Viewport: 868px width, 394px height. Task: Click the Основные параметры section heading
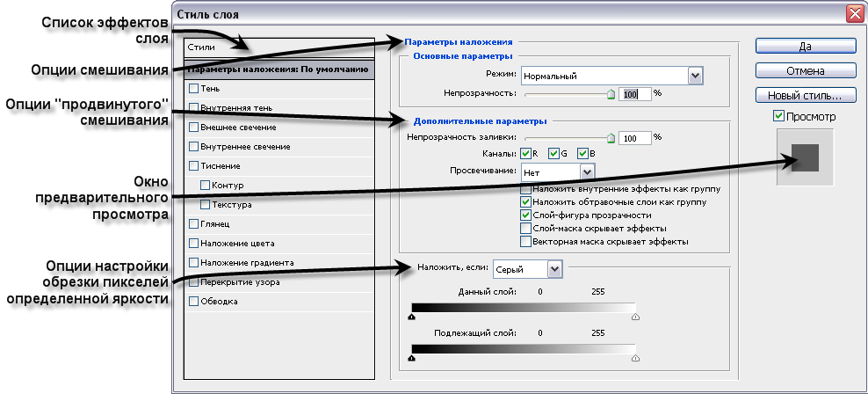463,56
